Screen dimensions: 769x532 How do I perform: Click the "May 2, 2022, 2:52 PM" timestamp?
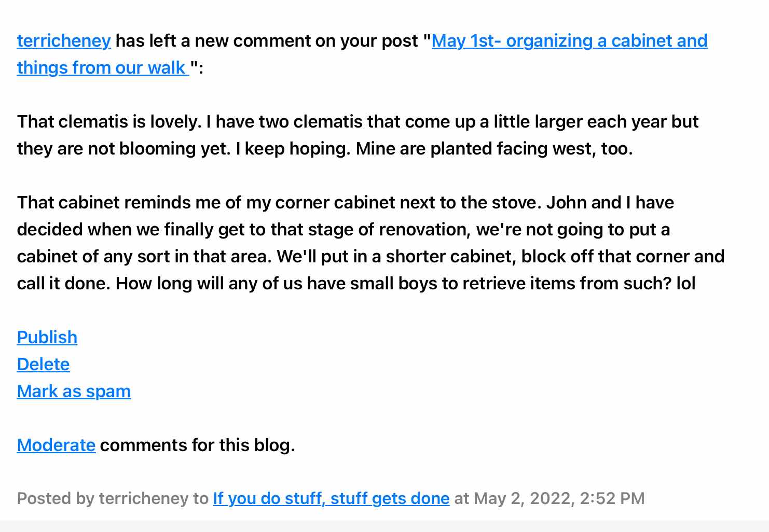[559, 499]
